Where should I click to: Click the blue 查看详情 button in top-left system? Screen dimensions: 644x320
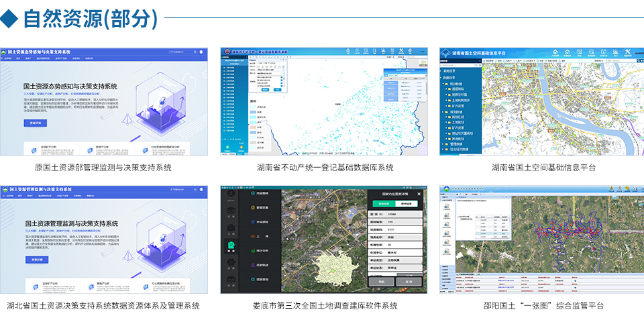click(35, 123)
